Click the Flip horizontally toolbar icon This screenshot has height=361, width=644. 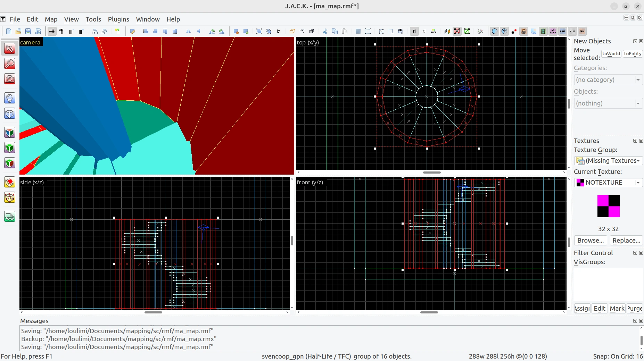189,31
